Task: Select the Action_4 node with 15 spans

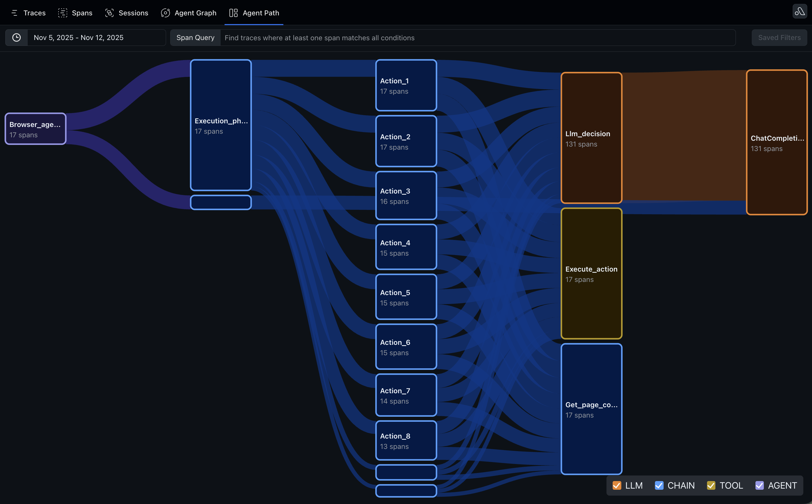Action: point(406,247)
